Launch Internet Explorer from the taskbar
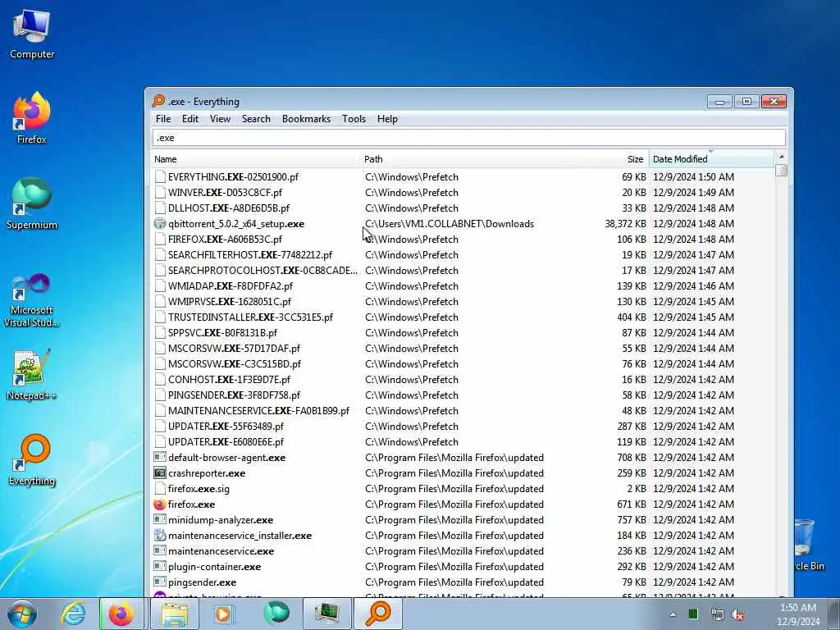The image size is (840, 630). click(x=73, y=614)
